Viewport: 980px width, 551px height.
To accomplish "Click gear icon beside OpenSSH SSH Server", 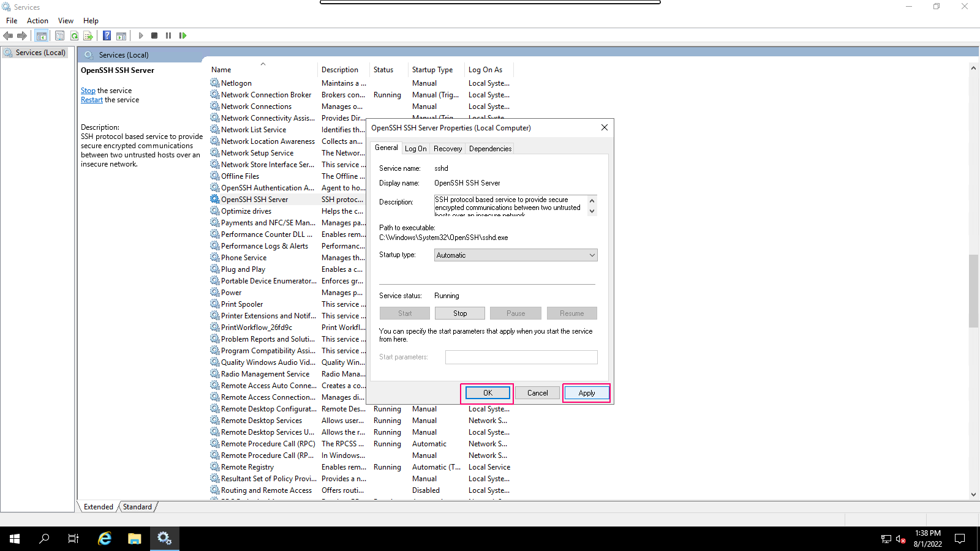I will [x=214, y=199].
